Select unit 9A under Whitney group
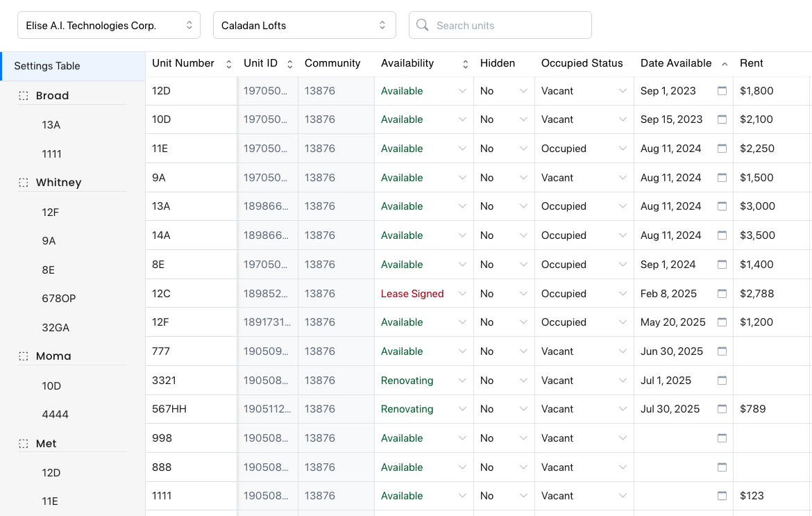 [x=49, y=241]
